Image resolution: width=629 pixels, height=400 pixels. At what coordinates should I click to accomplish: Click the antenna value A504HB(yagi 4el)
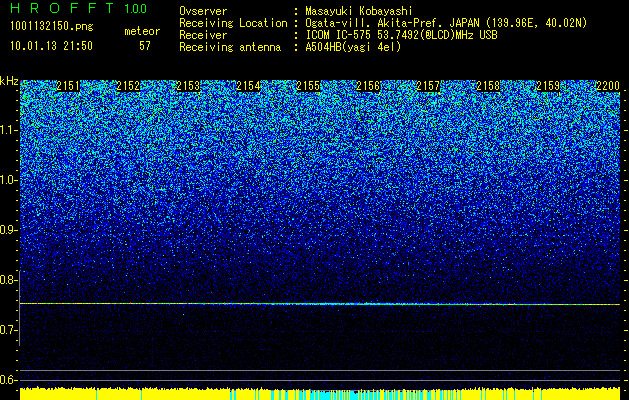pyautogui.click(x=353, y=47)
